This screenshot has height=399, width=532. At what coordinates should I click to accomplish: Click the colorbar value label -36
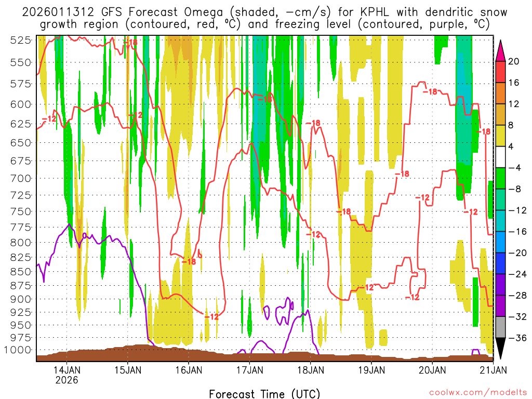(x=517, y=338)
